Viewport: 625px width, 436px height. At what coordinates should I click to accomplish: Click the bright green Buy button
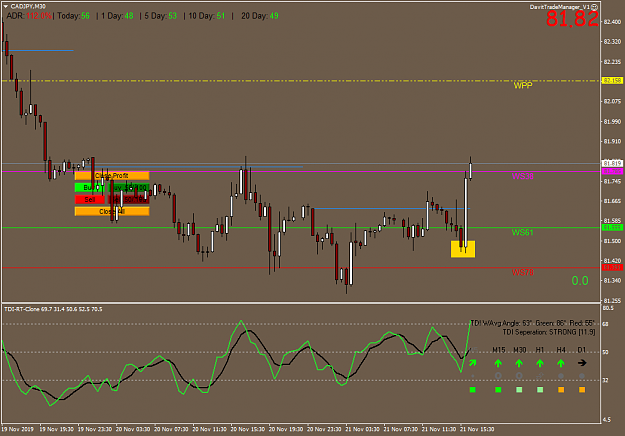tap(90, 187)
